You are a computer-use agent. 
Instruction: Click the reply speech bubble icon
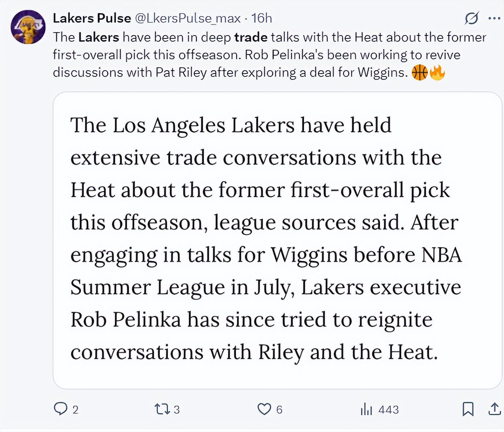pos(60,409)
